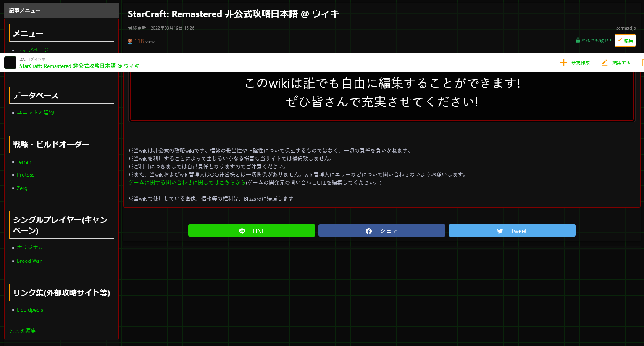The image size is (644, 346).
Task: Tweet this page with the Twitter button
Action: [x=512, y=230]
